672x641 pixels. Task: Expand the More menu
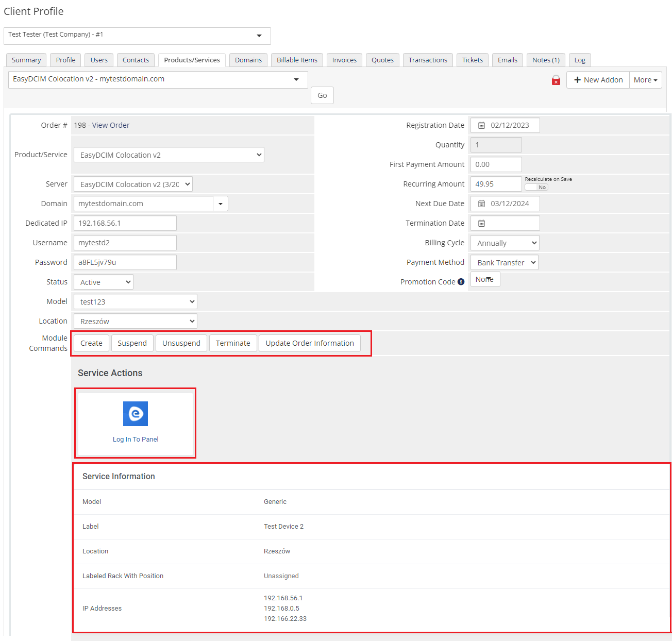coord(646,80)
